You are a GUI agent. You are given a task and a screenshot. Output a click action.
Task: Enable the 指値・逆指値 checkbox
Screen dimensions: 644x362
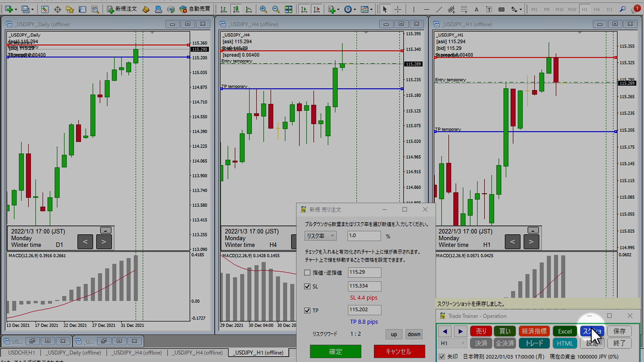click(307, 273)
